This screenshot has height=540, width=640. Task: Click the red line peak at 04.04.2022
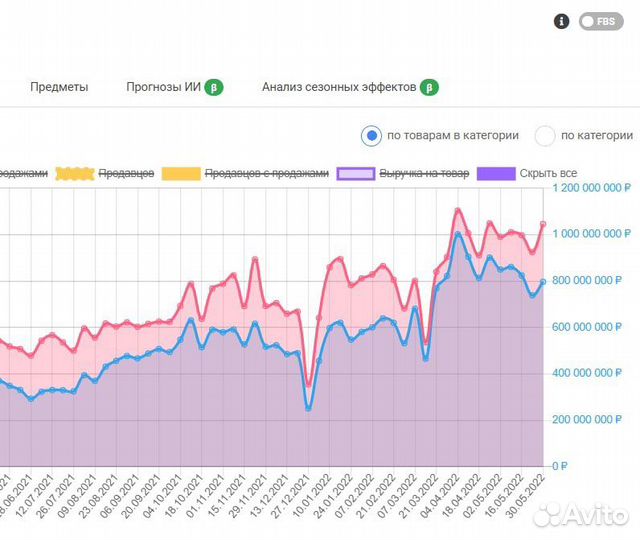click(x=457, y=210)
